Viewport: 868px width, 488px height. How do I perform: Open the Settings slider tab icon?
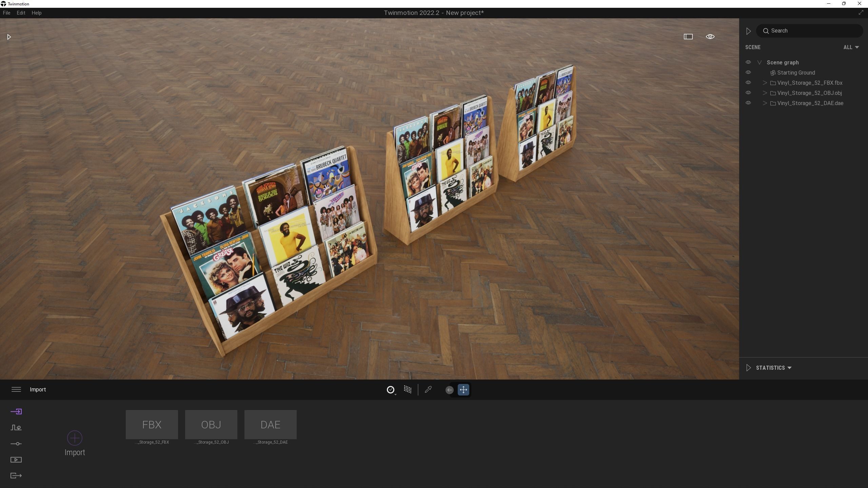point(16,444)
